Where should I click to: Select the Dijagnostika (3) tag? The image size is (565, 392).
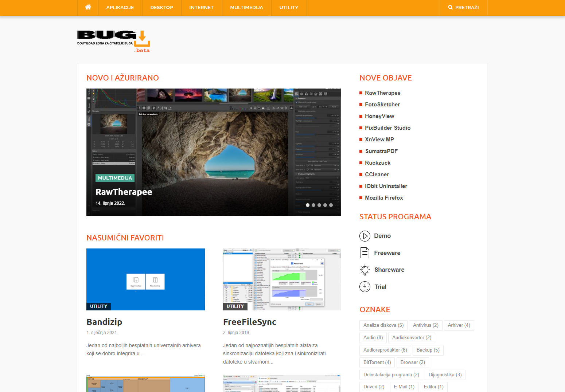[445, 375]
